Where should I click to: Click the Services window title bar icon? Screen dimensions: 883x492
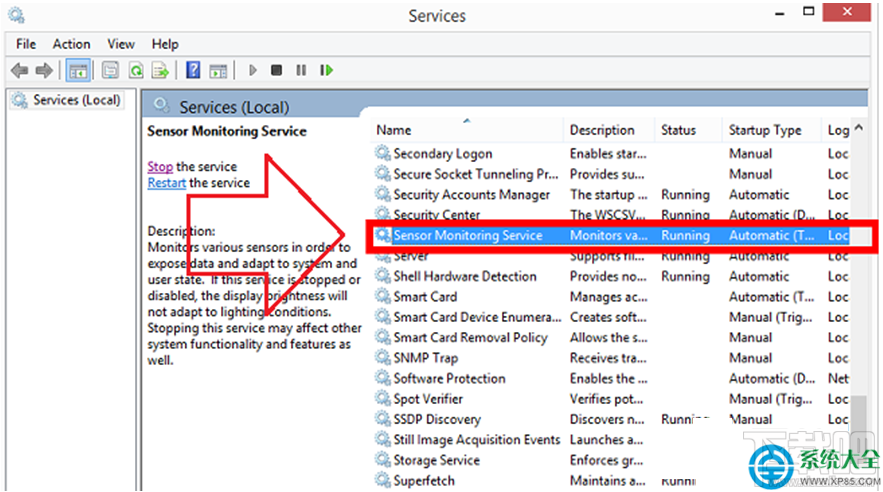(17, 15)
